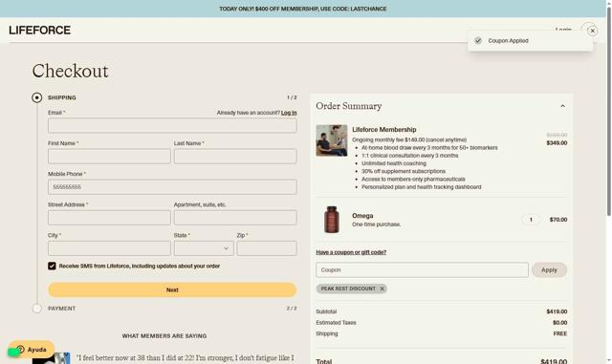Focus the Email input field
The image size is (612, 364).
(x=172, y=125)
